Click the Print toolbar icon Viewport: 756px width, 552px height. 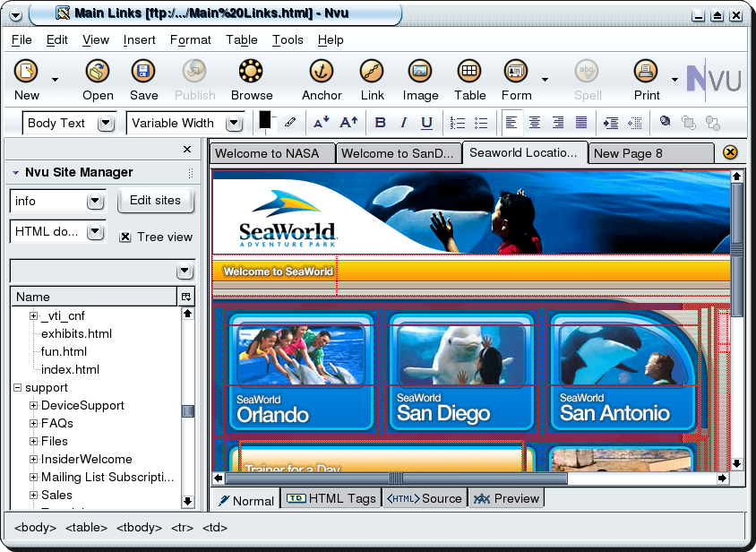[646, 72]
